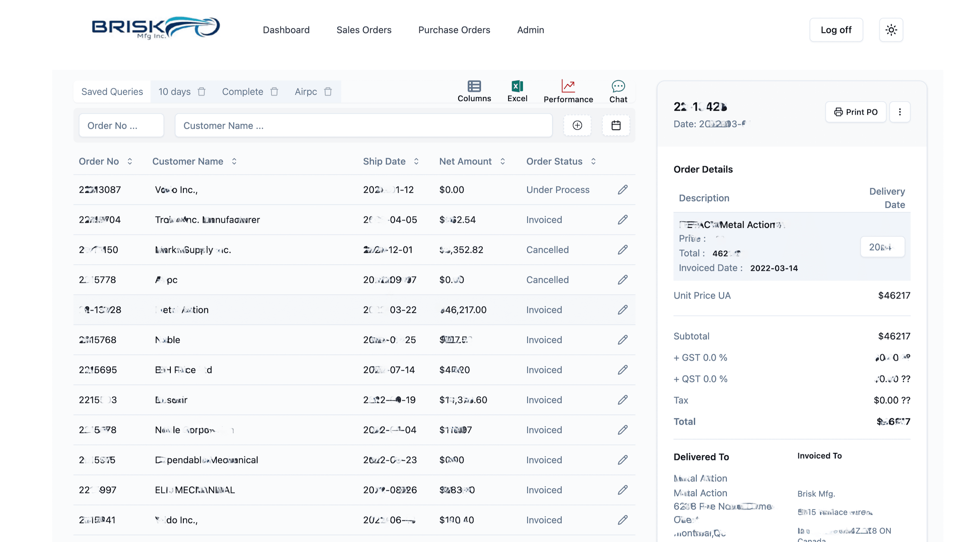Select the Saved Queries label
This screenshot has width=980, height=542.
click(x=112, y=92)
